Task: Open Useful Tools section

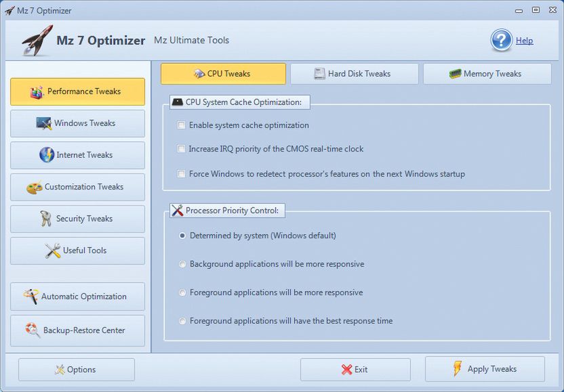Action: point(78,251)
